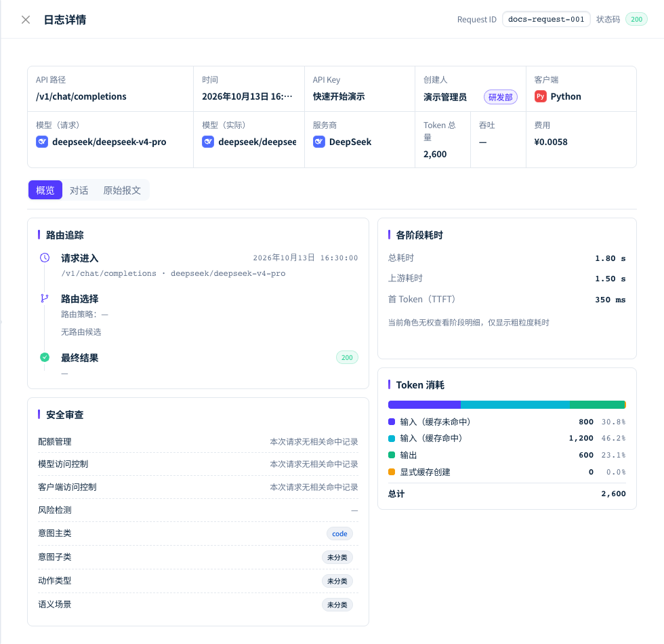Click the purple segment of Token bar
This screenshot has width=664, height=644.
[424, 405]
